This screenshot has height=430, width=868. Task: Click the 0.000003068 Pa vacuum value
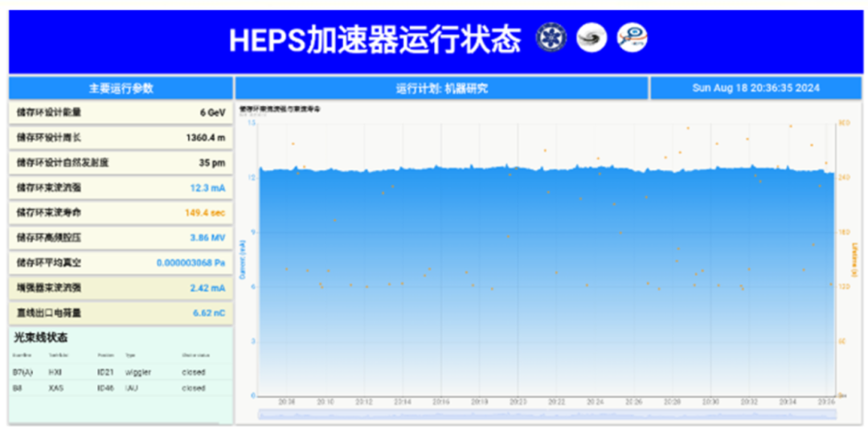[190, 263]
